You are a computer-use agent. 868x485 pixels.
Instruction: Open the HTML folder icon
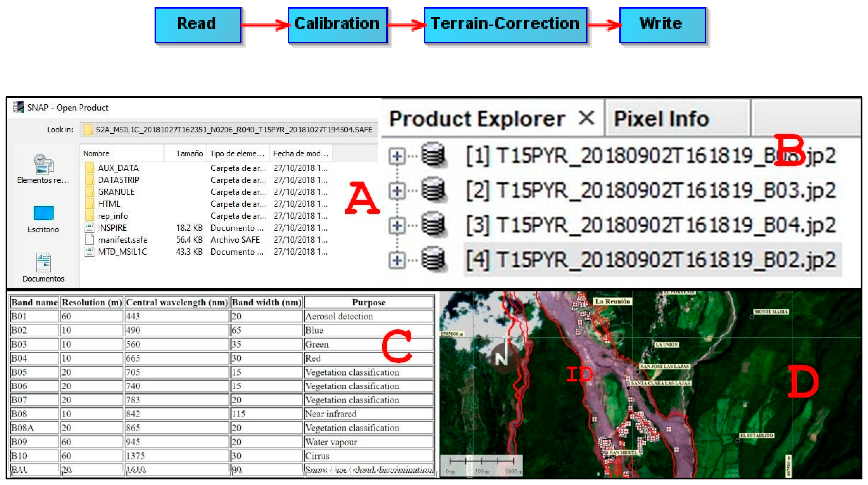point(89,204)
